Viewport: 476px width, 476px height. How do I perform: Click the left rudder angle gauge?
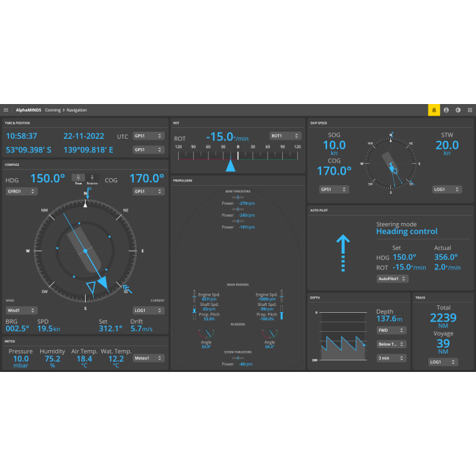205,334
